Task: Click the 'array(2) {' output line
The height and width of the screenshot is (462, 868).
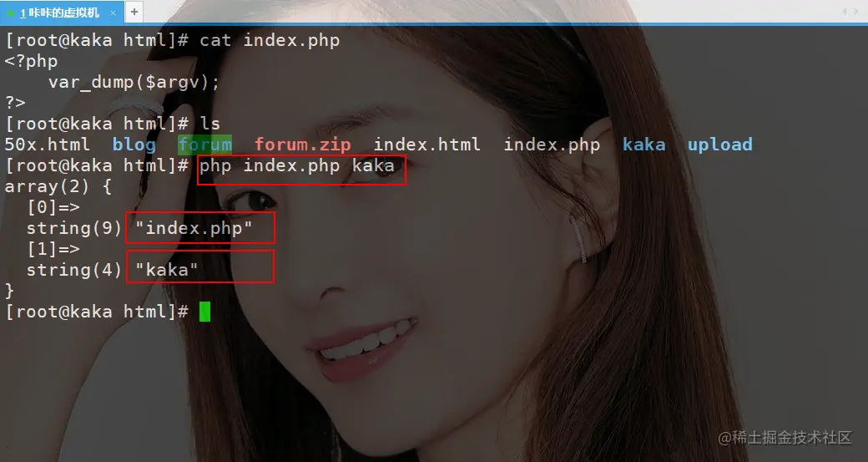Action: point(58,186)
